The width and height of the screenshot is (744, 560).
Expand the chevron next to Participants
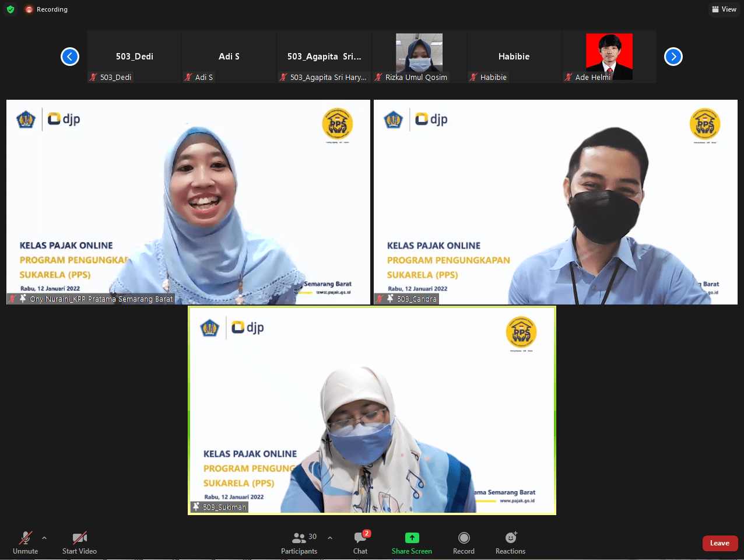[330, 538]
